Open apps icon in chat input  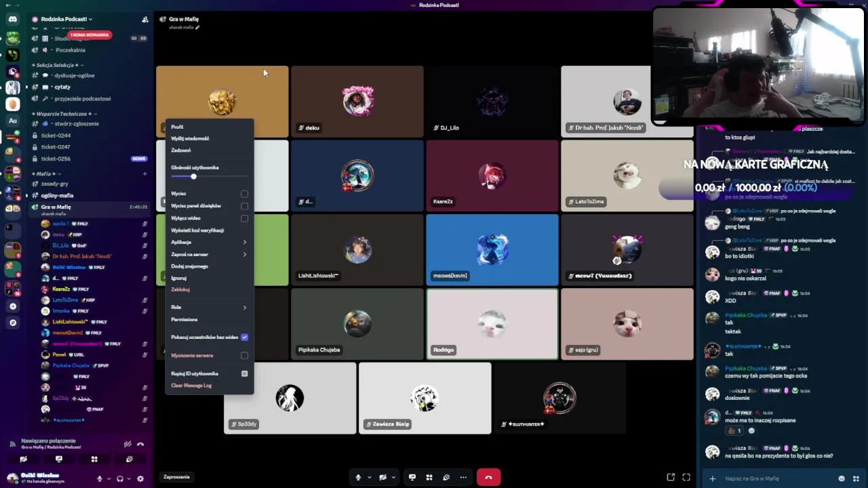(856, 479)
